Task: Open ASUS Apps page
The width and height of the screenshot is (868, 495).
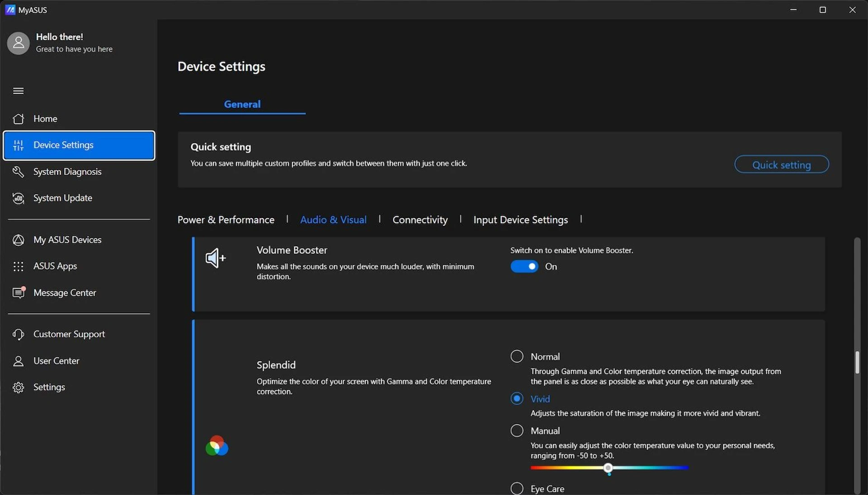Action: coord(55,266)
